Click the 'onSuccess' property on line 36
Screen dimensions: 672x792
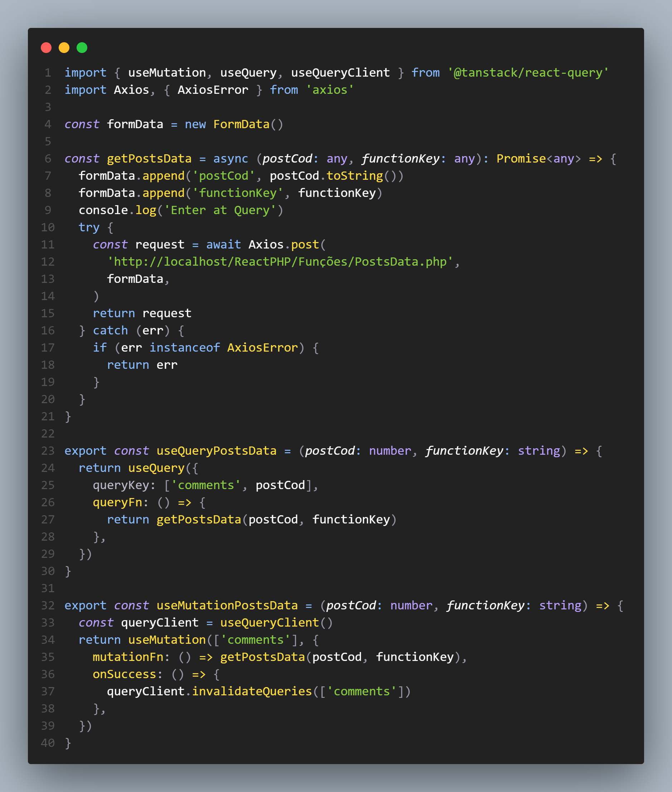point(125,674)
